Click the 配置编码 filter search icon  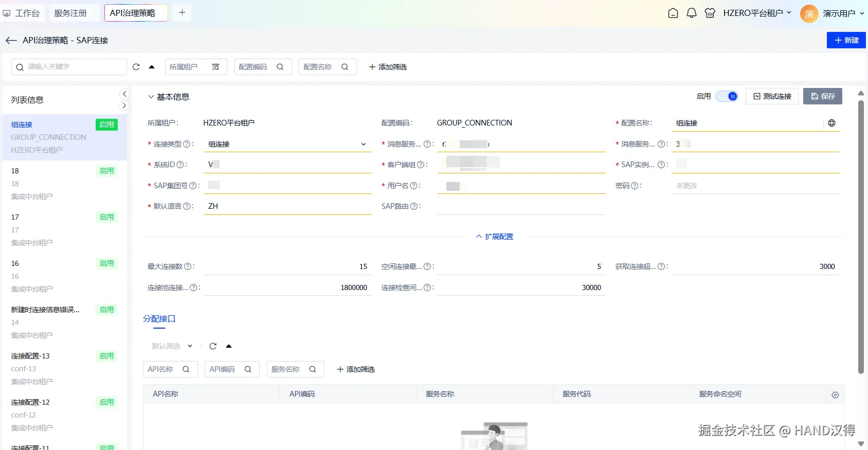click(280, 67)
